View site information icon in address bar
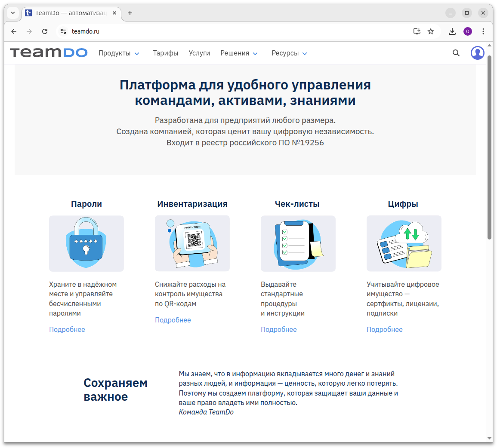This screenshot has width=497, height=448. pyautogui.click(x=63, y=31)
